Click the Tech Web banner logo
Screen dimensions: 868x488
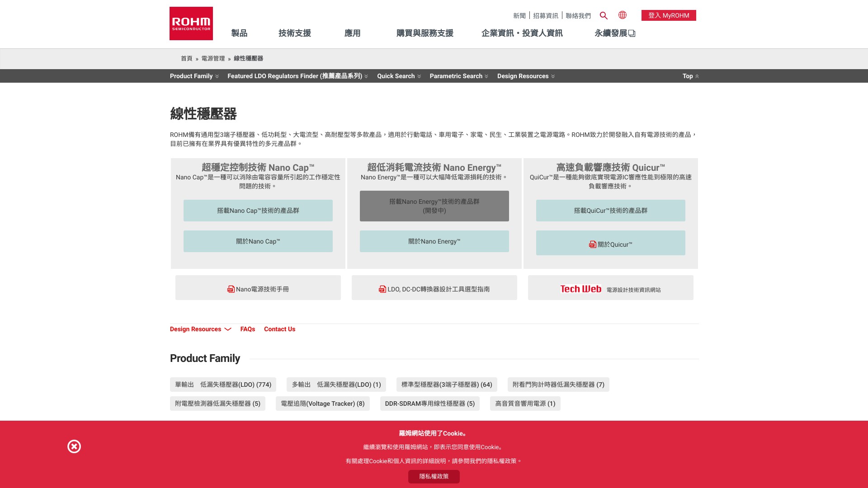tap(581, 289)
